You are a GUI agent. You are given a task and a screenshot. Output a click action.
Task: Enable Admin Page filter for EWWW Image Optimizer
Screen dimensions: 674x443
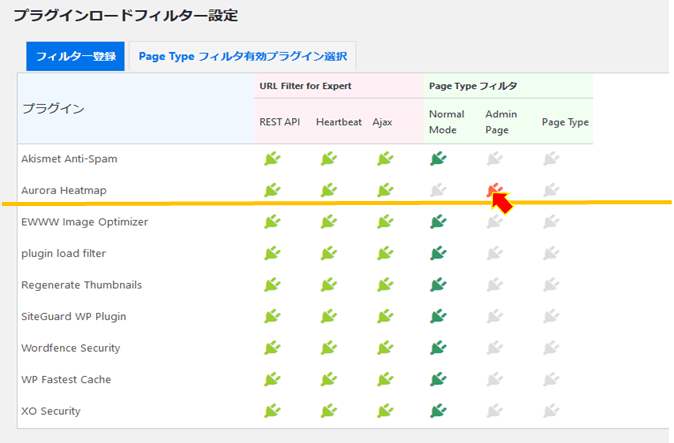point(495,222)
